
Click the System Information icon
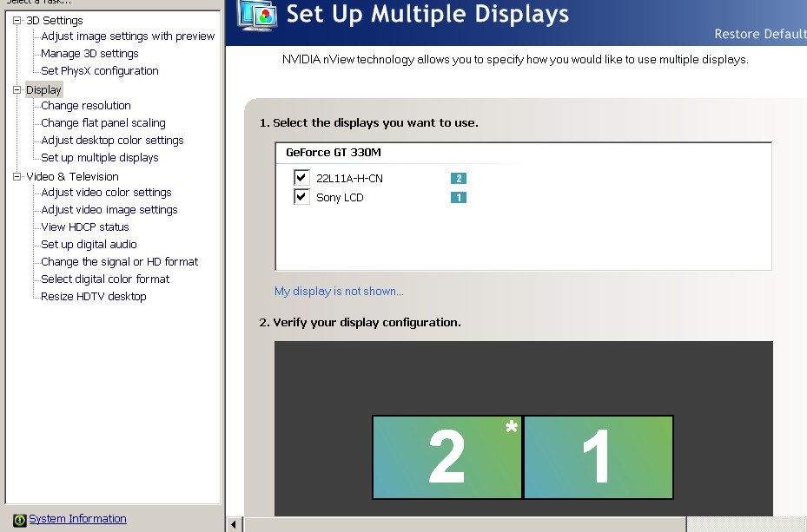(x=20, y=520)
